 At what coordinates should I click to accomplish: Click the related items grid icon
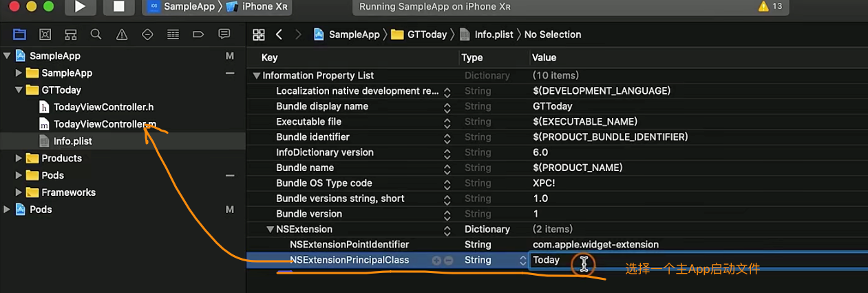coord(259,34)
